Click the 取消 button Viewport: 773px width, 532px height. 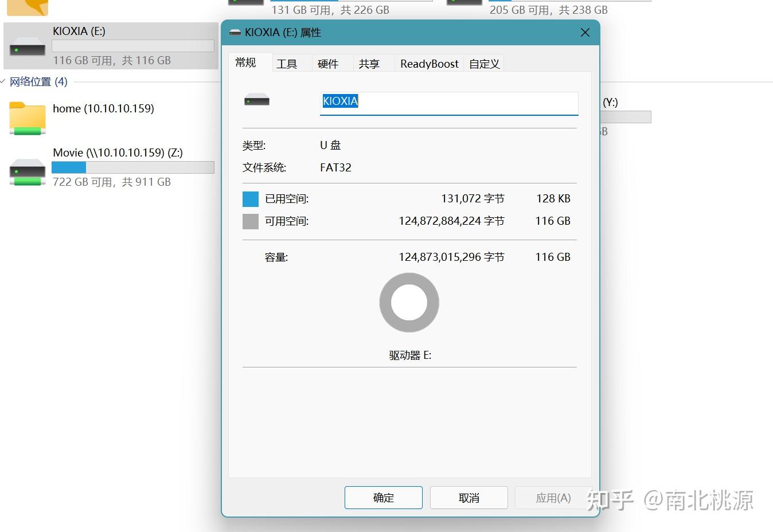tap(469, 497)
